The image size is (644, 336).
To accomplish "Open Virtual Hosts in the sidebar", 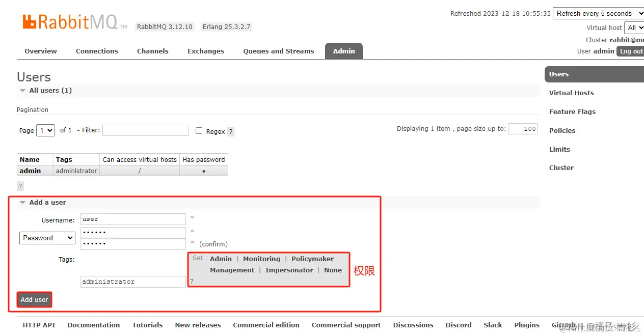I will (x=571, y=93).
